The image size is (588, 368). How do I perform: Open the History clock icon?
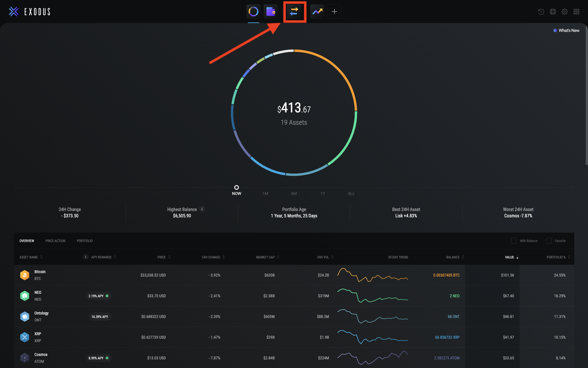pos(541,11)
